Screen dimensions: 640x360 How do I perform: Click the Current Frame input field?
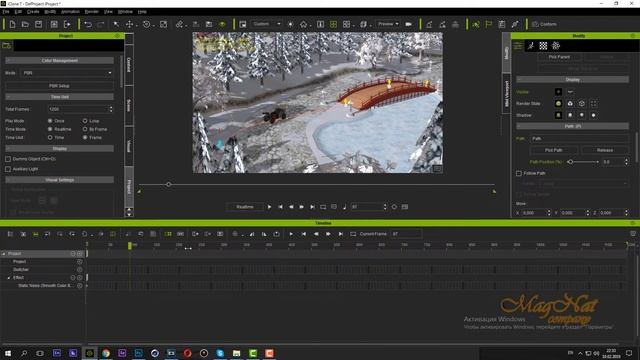pyautogui.click(x=406, y=234)
